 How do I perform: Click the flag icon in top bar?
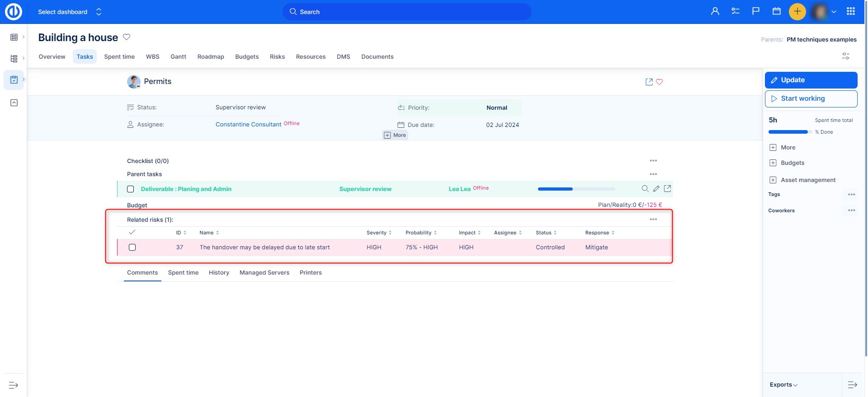pos(755,11)
